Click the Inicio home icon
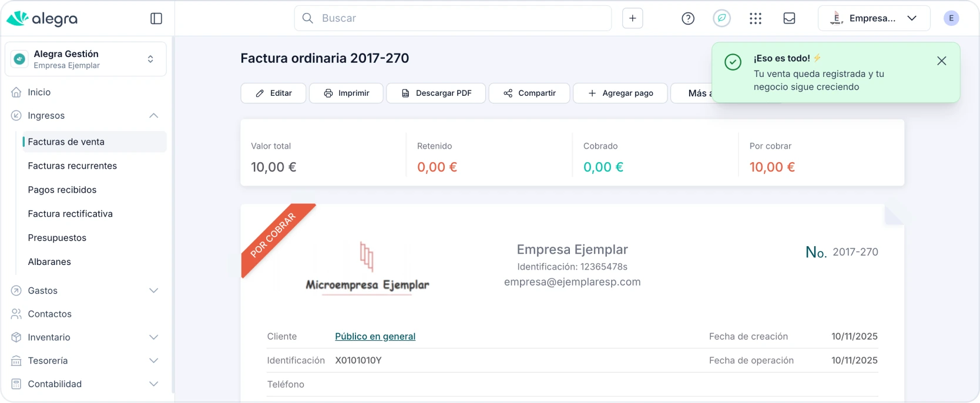This screenshot has width=980, height=403. coord(16,92)
